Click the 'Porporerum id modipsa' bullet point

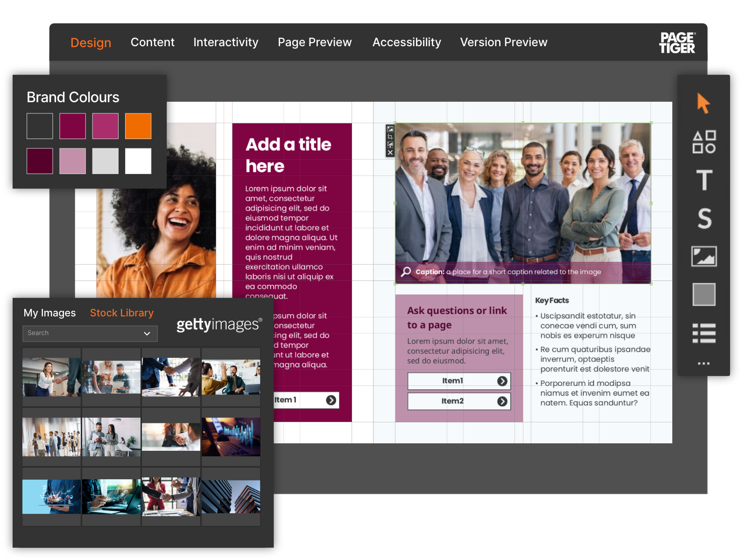(592, 393)
